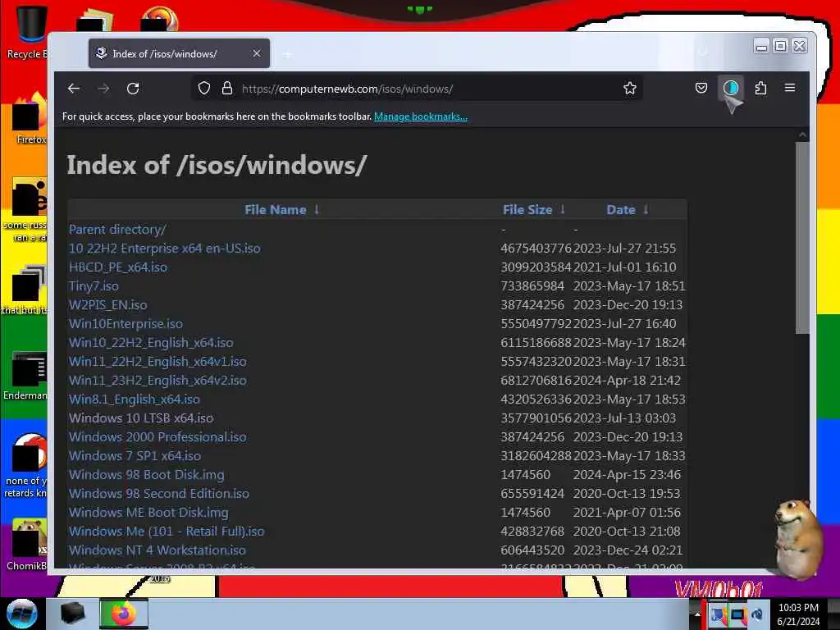Open tracking protection shield icon
This screenshot has width=840, height=630.
pos(204,88)
